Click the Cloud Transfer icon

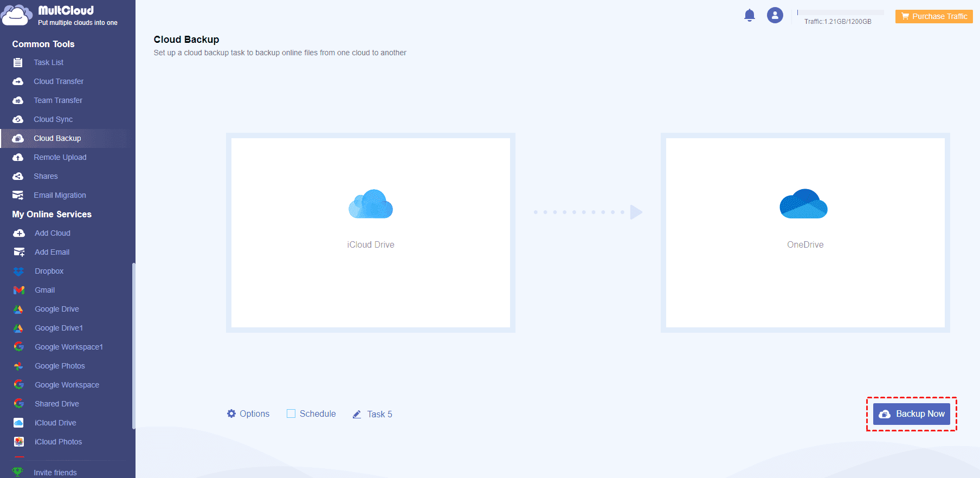(x=18, y=81)
